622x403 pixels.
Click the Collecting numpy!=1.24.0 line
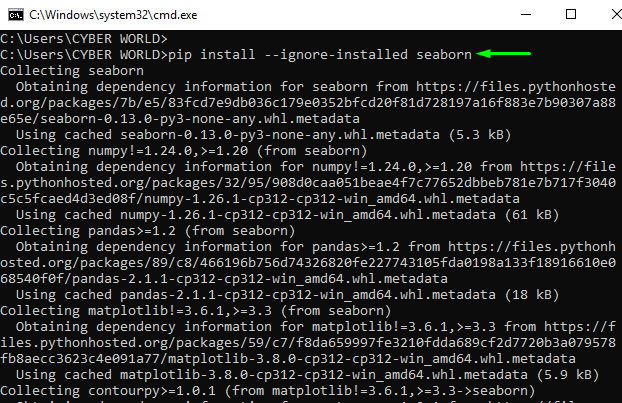coord(184,151)
